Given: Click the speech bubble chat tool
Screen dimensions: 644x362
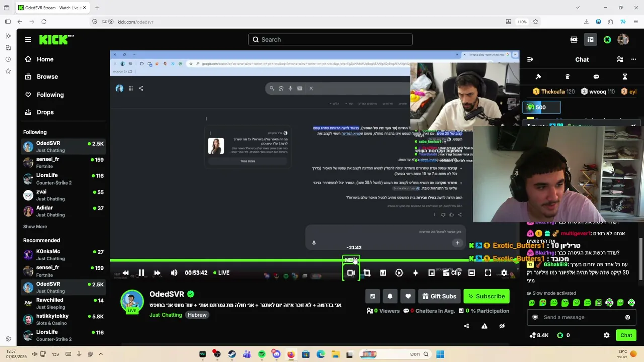Looking at the screenshot, I should pos(596,77).
